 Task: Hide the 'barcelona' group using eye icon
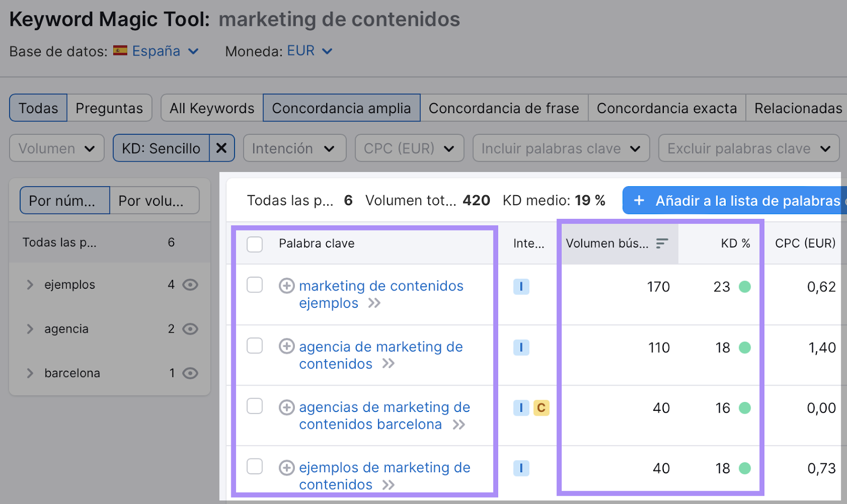click(x=190, y=373)
